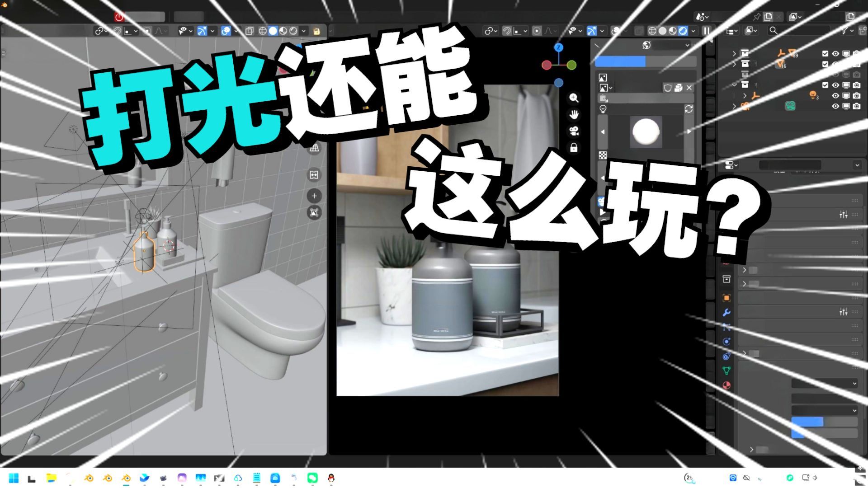This screenshot has width=868, height=488.
Task: Click the previous preview left arrow
Action: click(x=603, y=131)
